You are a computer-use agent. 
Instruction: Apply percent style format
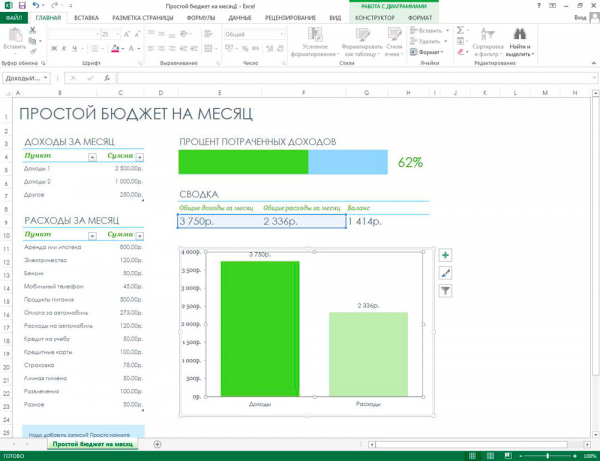[x=245, y=49]
